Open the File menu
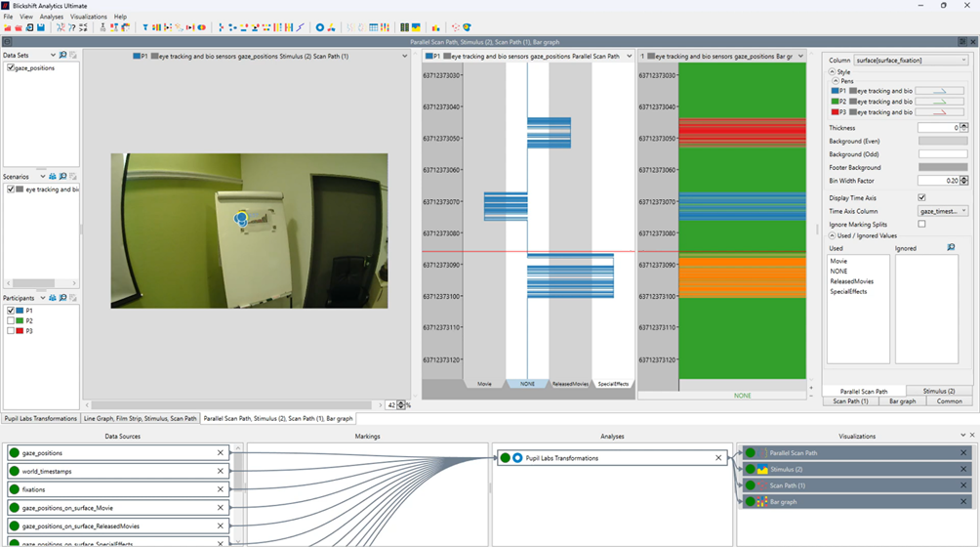The width and height of the screenshot is (980, 547). pyautogui.click(x=8, y=17)
